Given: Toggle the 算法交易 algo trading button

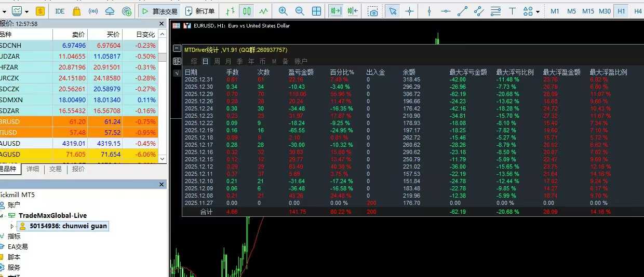Looking at the screenshot, I should [159, 11].
